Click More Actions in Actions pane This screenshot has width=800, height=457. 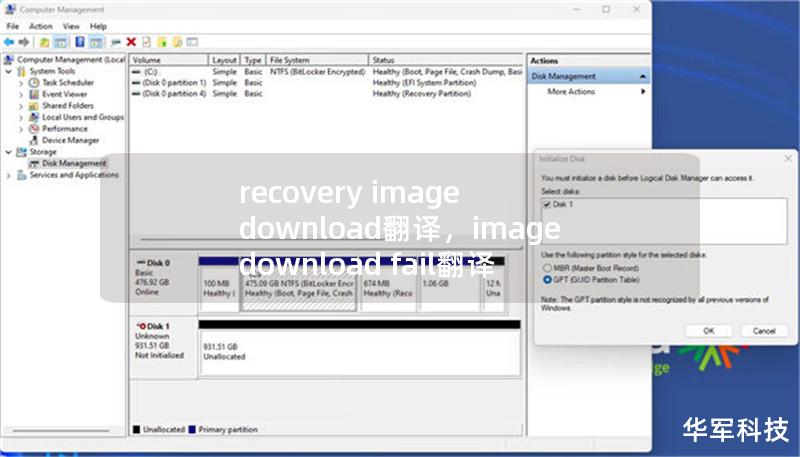coord(571,92)
